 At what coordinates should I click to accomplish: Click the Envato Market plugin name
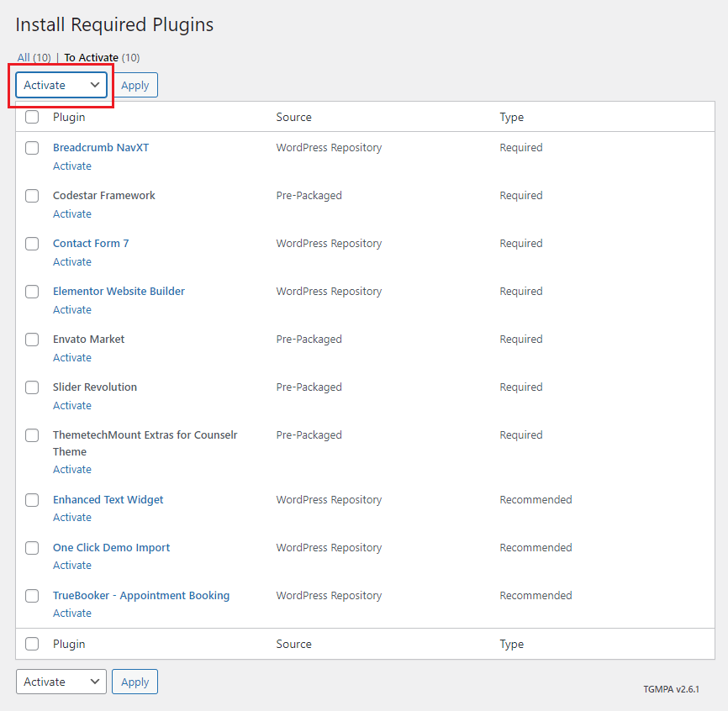[x=88, y=340]
